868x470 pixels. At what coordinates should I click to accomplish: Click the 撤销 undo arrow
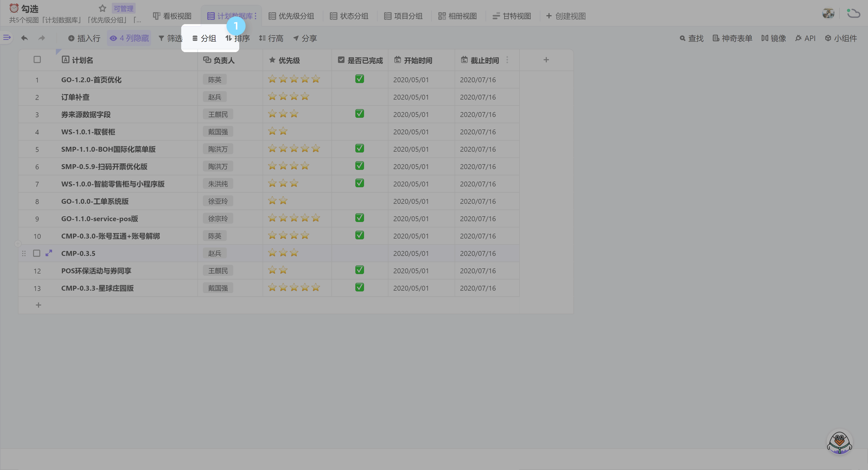coord(24,38)
